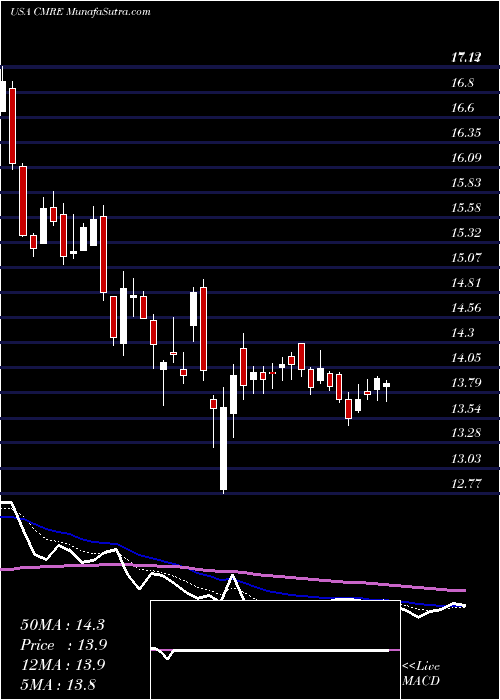Click the 14.81 price axis label

[x=466, y=283]
